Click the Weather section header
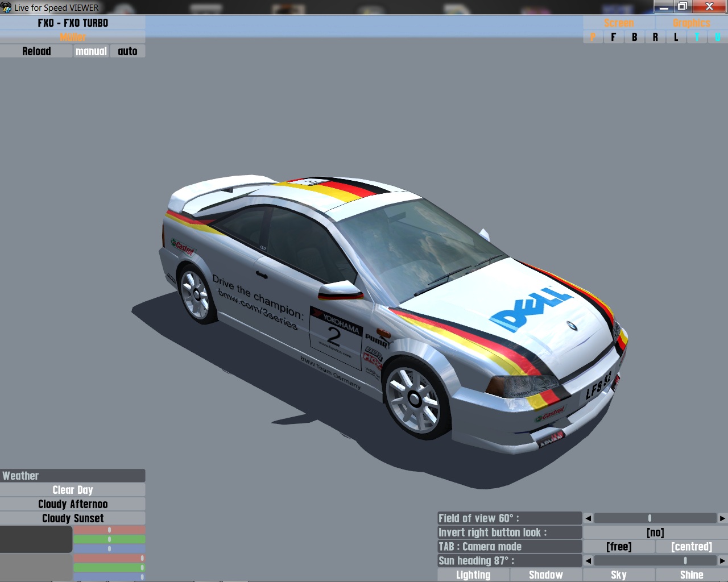Viewport: 728px width, 582px height. pos(73,476)
